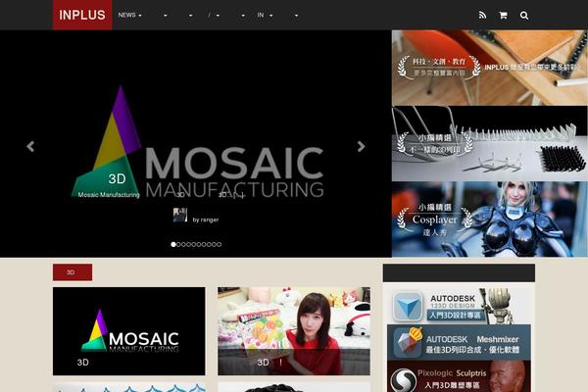588x392 pixels.
Task: Open the large Mosaic Manufacturing slide
Action: [196, 144]
